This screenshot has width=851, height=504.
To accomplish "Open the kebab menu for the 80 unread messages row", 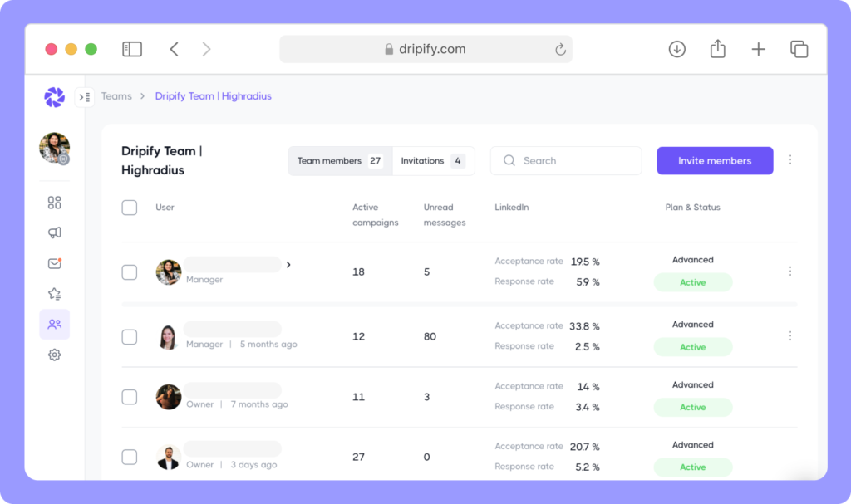I will click(790, 335).
